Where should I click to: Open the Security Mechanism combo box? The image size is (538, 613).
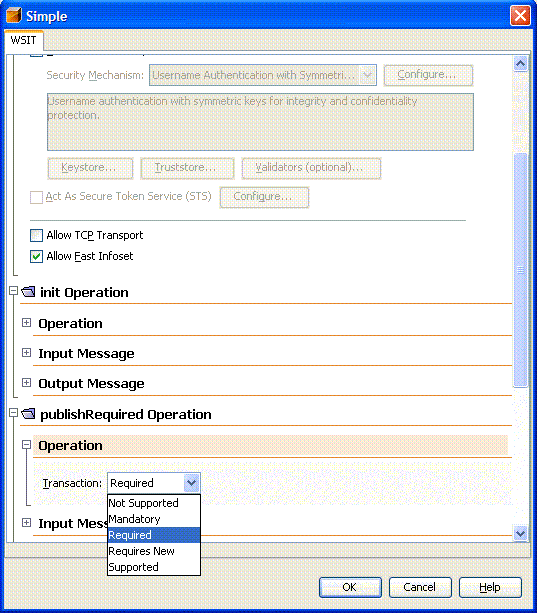click(x=262, y=75)
